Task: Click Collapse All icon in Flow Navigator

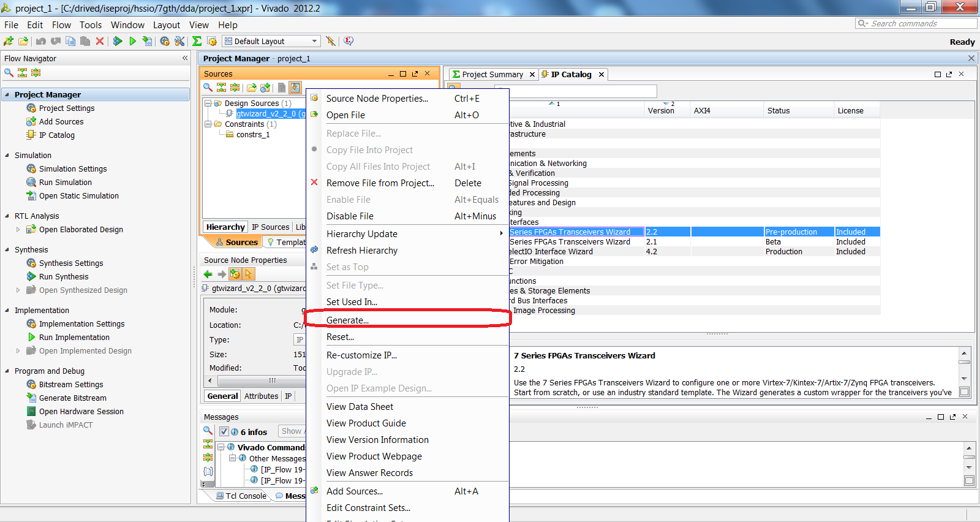Action: point(22,72)
